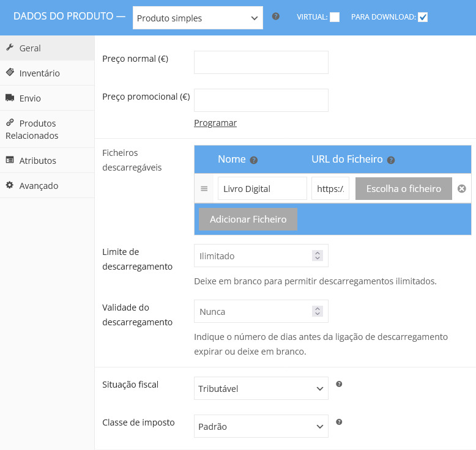Click help icon next to URL do Ficheiro
The image size is (476, 450).
click(x=391, y=160)
